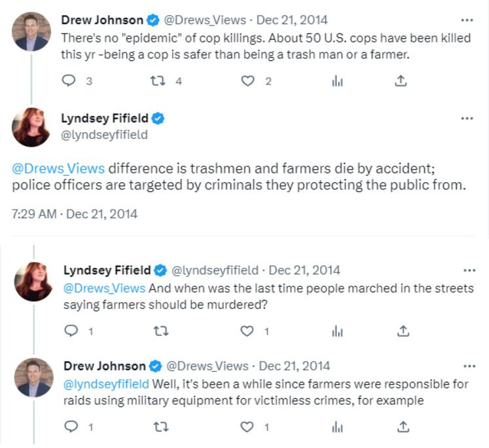This screenshot has height=448, width=489.
Task: Reply to Drew's military equipment raids tweet
Action: [71, 426]
